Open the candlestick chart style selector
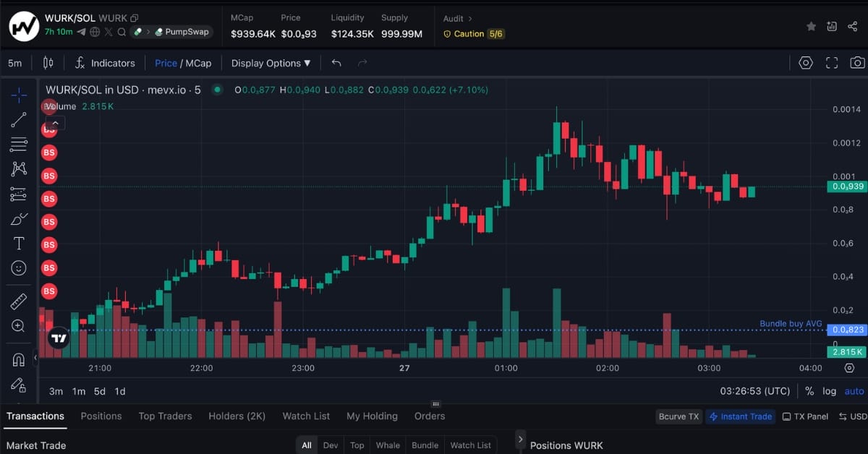This screenshot has height=454, width=868. pos(48,63)
